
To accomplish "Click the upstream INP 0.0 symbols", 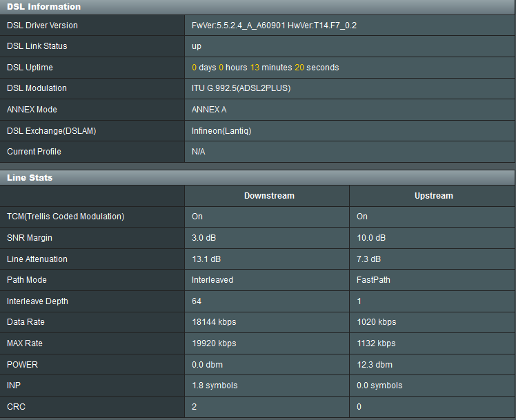I will coord(379,386).
